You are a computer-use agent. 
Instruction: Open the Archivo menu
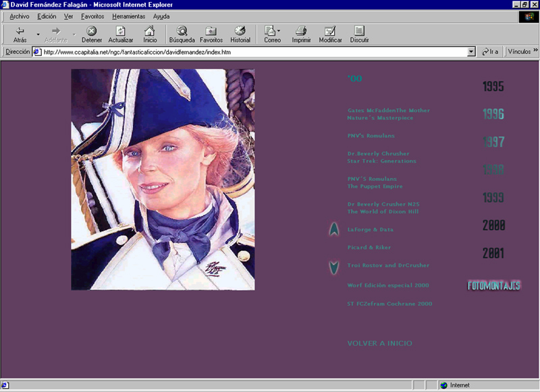tap(20, 16)
